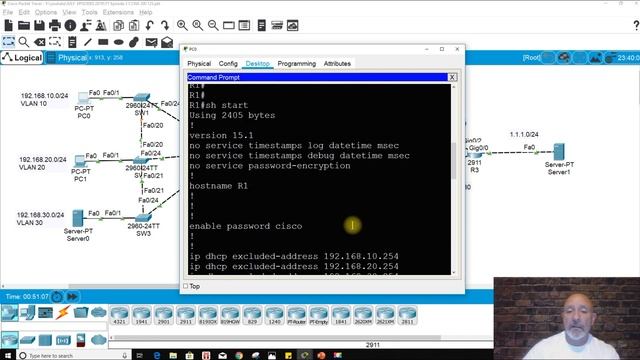Viewport: 640px width, 360px height.
Task: Click the 'enable password cisco' line
Action: (x=246, y=226)
